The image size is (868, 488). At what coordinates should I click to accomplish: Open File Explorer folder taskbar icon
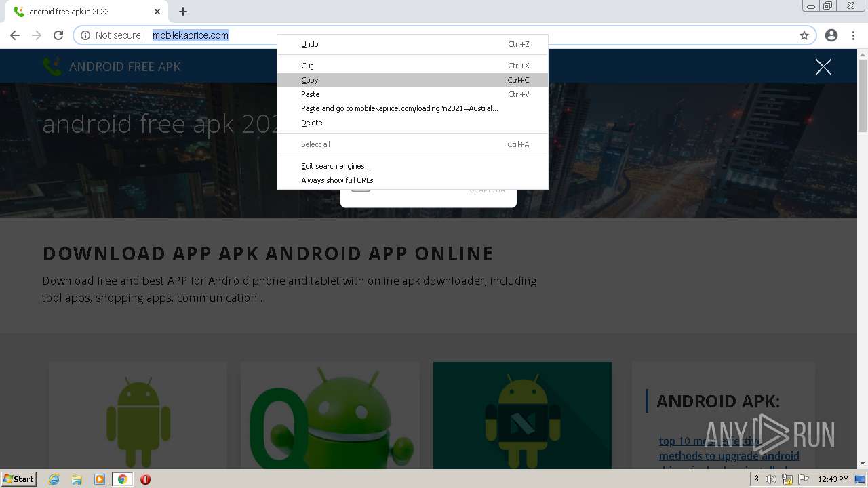click(77, 479)
